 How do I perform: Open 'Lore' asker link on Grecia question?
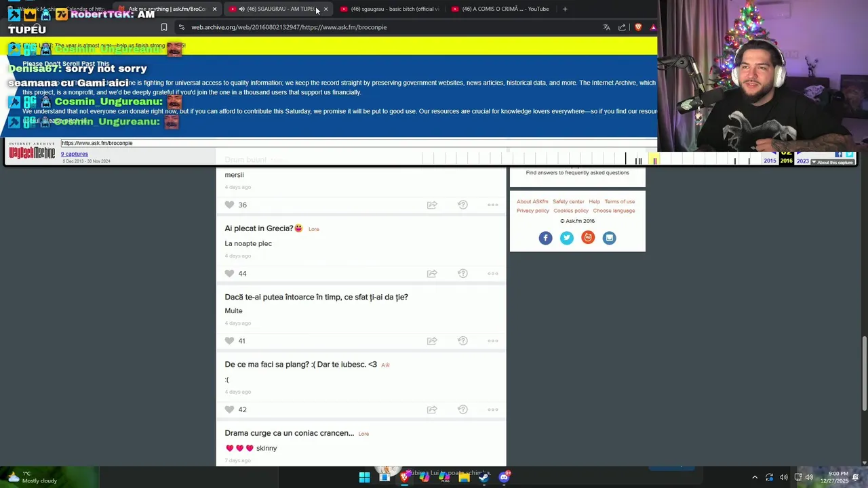[x=313, y=229]
